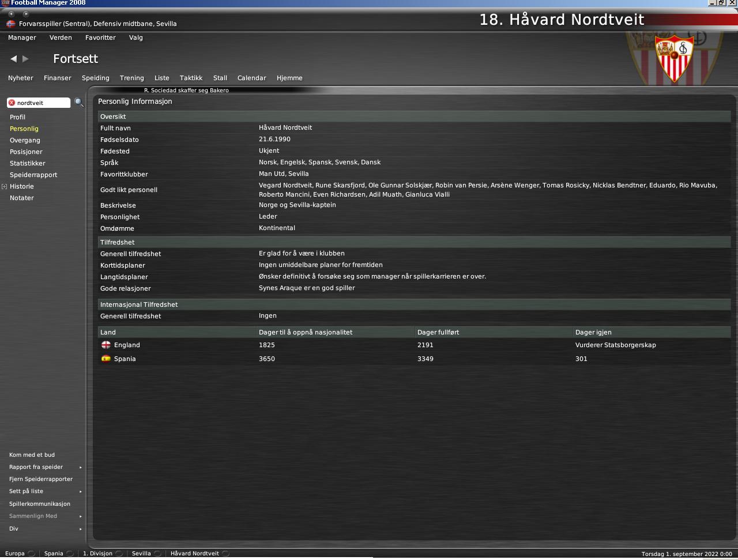The height and width of the screenshot is (560, 738).
Task: Click Fjern Speiderrapporter action
Action: [x=41, y=479]
